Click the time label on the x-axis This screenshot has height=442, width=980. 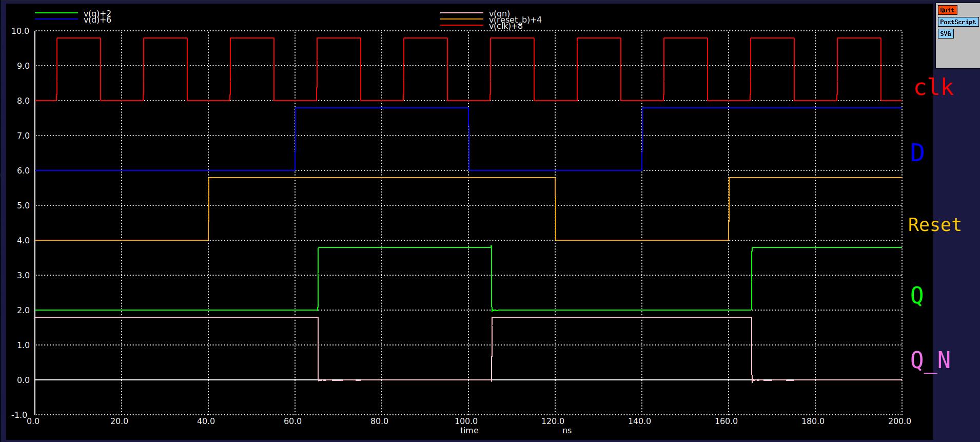pos(469,431)
